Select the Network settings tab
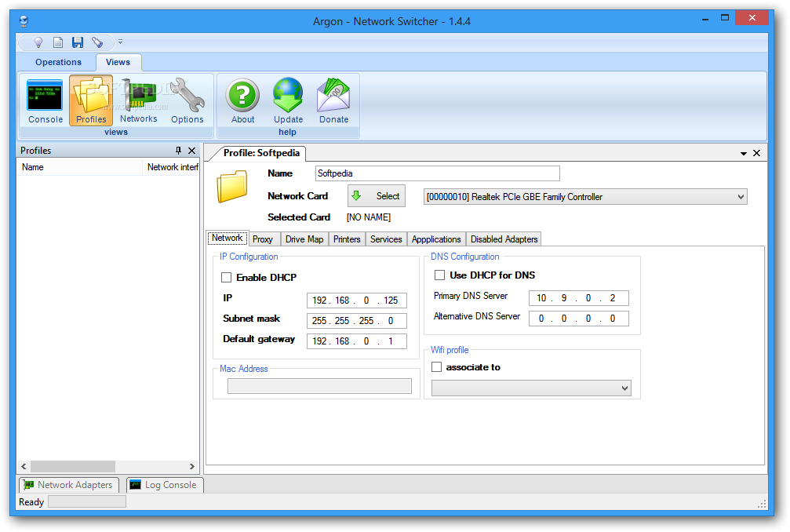This screenshot has height=532, width=790. [228, 238]
